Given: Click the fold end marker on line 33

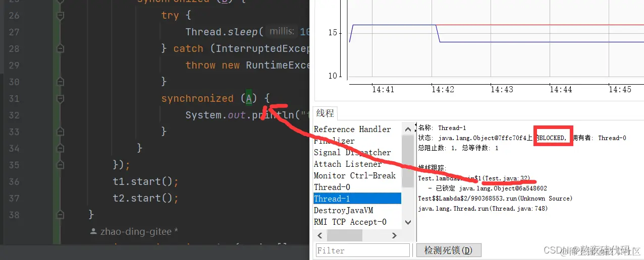Looking at the screenshot, I should (x=61, y=132).
